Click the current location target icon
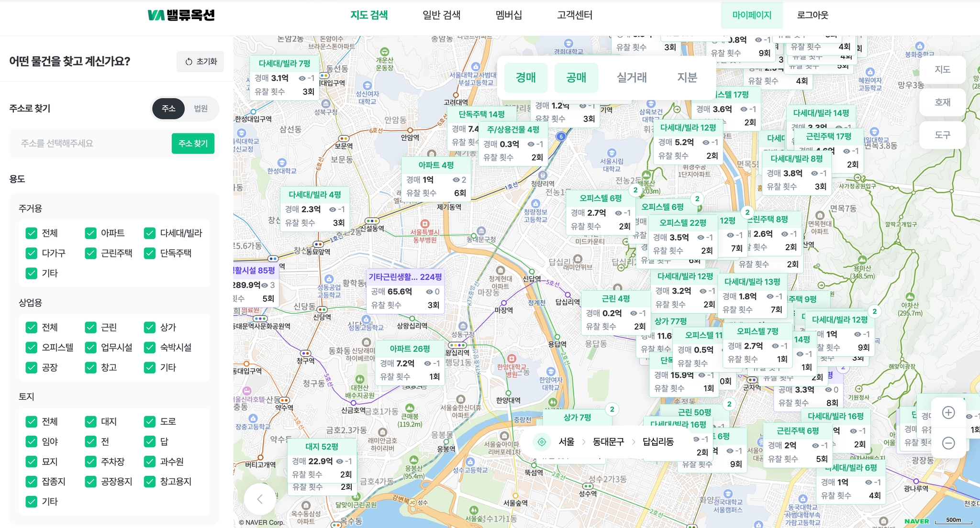 point(542,442)
